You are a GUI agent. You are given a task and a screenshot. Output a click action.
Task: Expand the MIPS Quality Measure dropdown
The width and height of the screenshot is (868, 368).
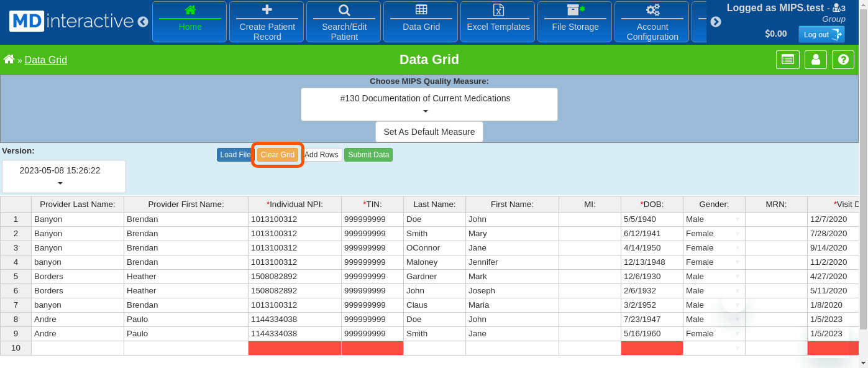point(429,104)
